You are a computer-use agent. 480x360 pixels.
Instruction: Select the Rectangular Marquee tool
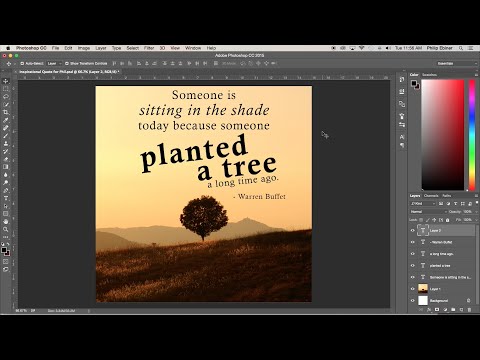[6, 89]
